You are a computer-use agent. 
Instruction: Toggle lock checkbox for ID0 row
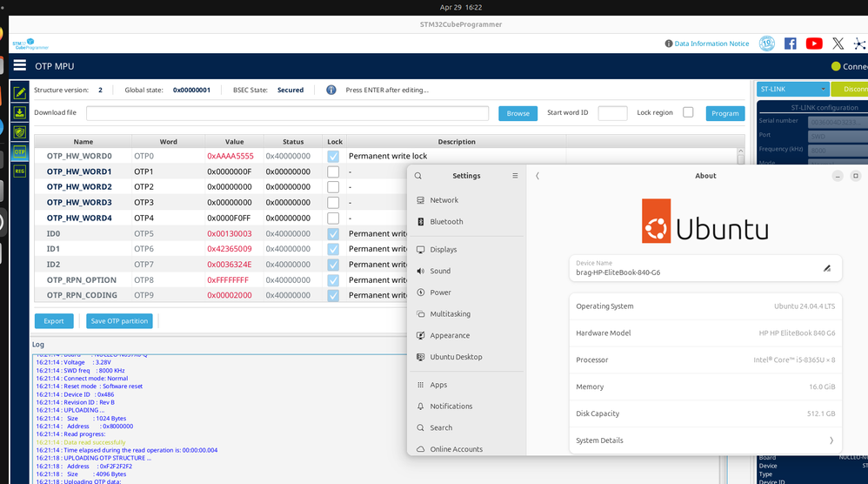(333, 233)
